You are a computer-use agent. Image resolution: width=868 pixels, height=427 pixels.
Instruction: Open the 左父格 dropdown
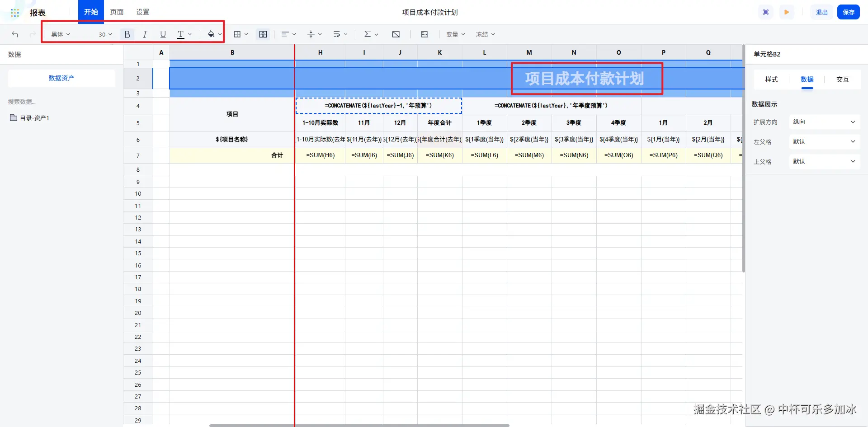pyautogui.click(x=824, y=142)
